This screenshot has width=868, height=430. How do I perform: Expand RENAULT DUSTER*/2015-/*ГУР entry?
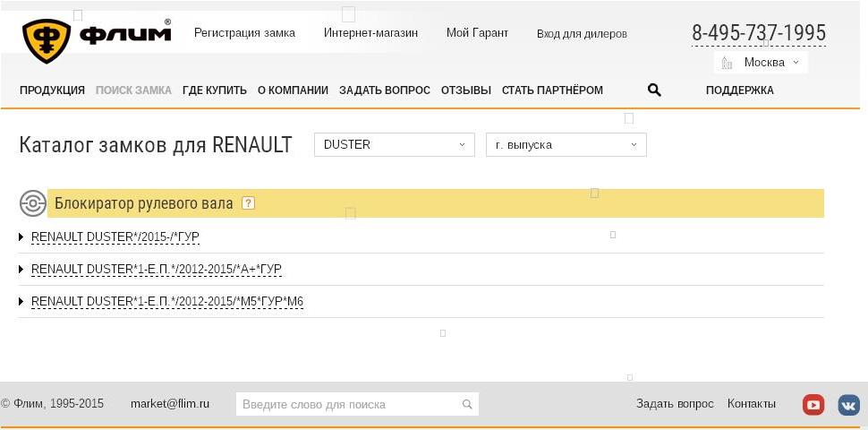pos(115,237)
